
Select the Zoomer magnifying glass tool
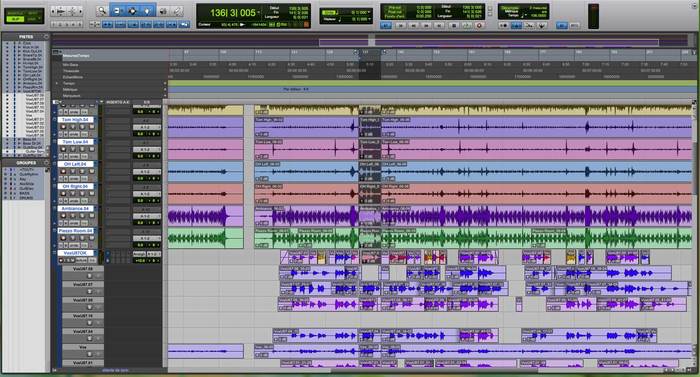[102, 11]
